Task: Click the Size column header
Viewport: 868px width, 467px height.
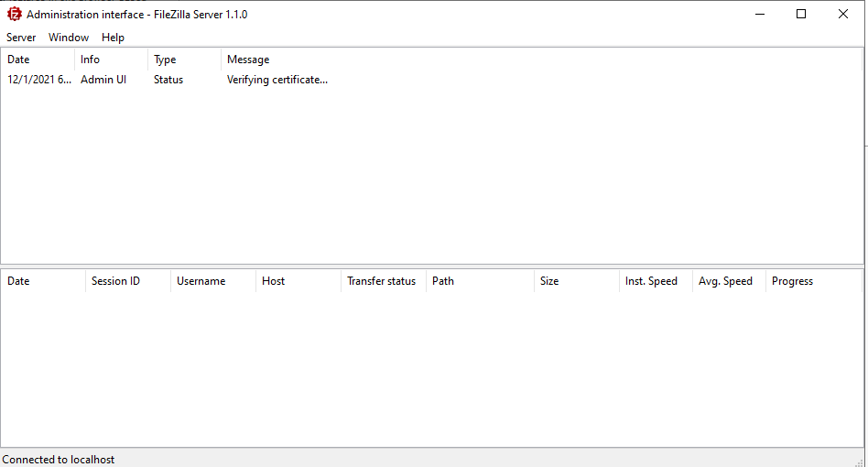Action: pyautogui.click(x=576, y=281)
